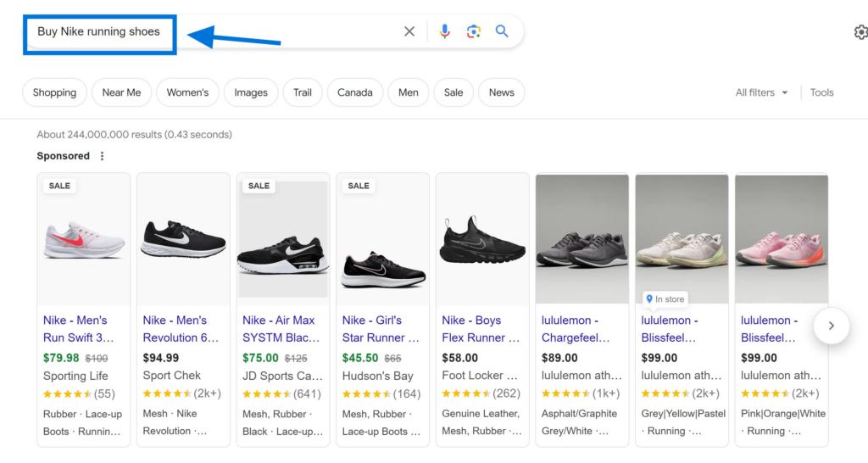
Task: Start voice search with the microphone icon
Action: tap(444, 31)
